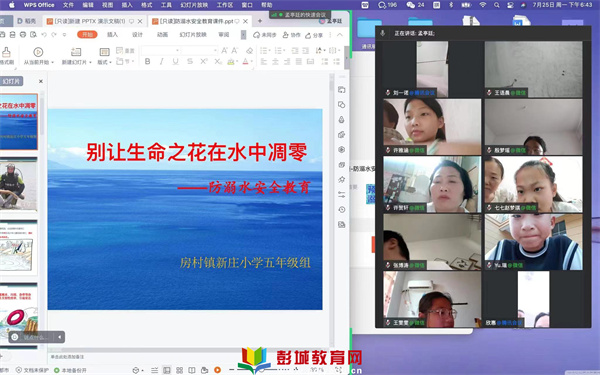Viewport: 600px width, 375px height.
Task: Apply strikethrough with the S icon
Action: pos(190,62)
